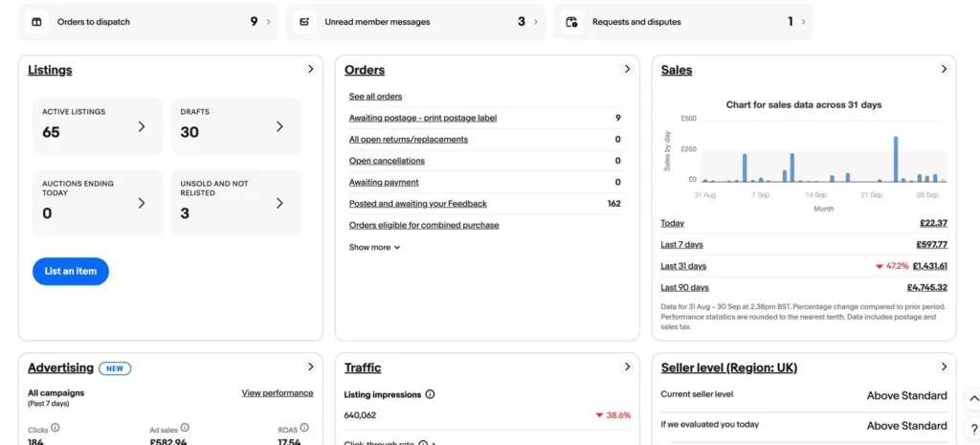
Task: Open the Advertising heading link
Action: tap(60, 367)
